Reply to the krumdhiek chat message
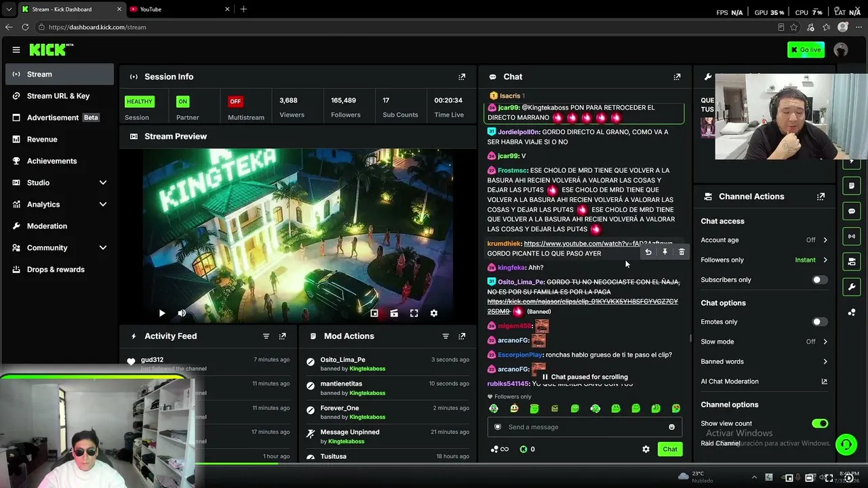868x488 pixels. [648, 252]
